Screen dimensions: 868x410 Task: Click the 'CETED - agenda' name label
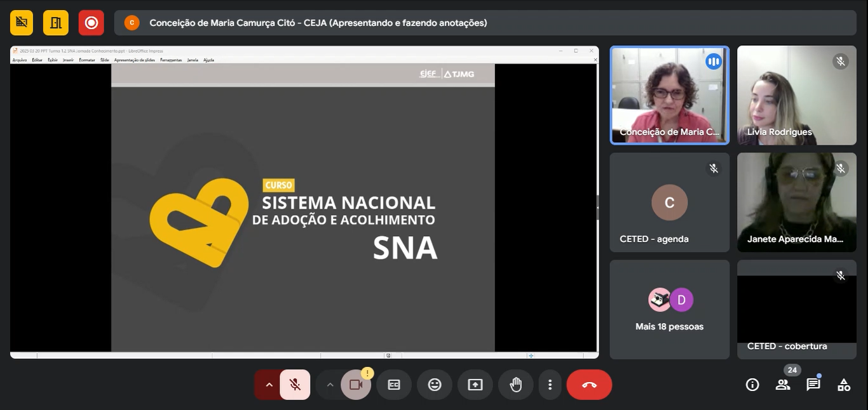[654, 239]
